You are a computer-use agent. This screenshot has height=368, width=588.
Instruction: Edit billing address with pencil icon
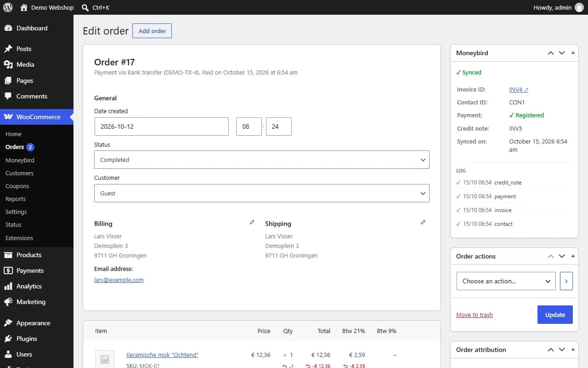click(252, 222)
